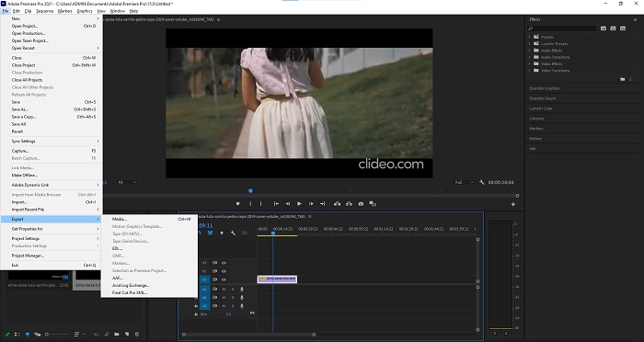This screenshot has width=644, height=342.
Task: Add a marker in the Program Monitor
Action: point(237,204)
